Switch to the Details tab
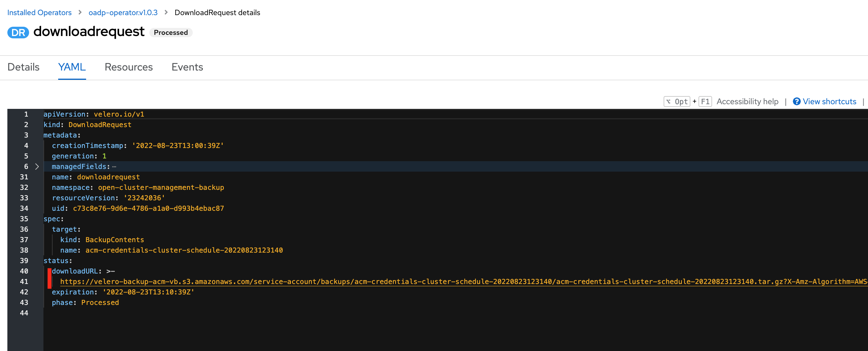Viewport: 868px width, 351px height. tap(23, 67)
